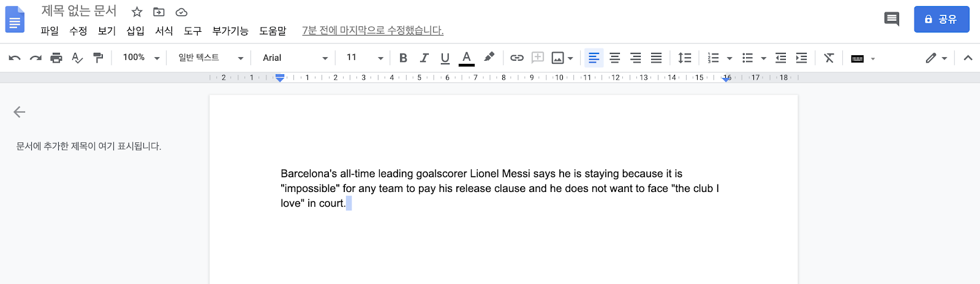The width and height of the screenshot is (980, 284).
Task: Click the word "Barcelona's" in the document
Action: coord(309,174)
